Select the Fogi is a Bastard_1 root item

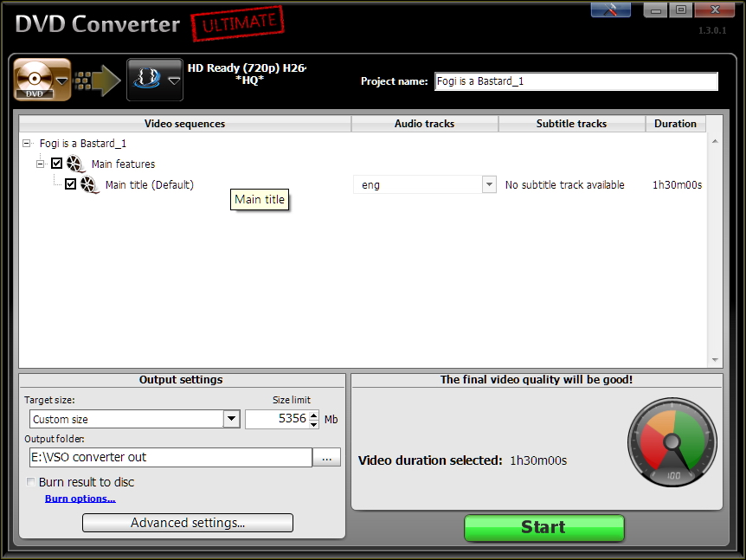(83, 143)
